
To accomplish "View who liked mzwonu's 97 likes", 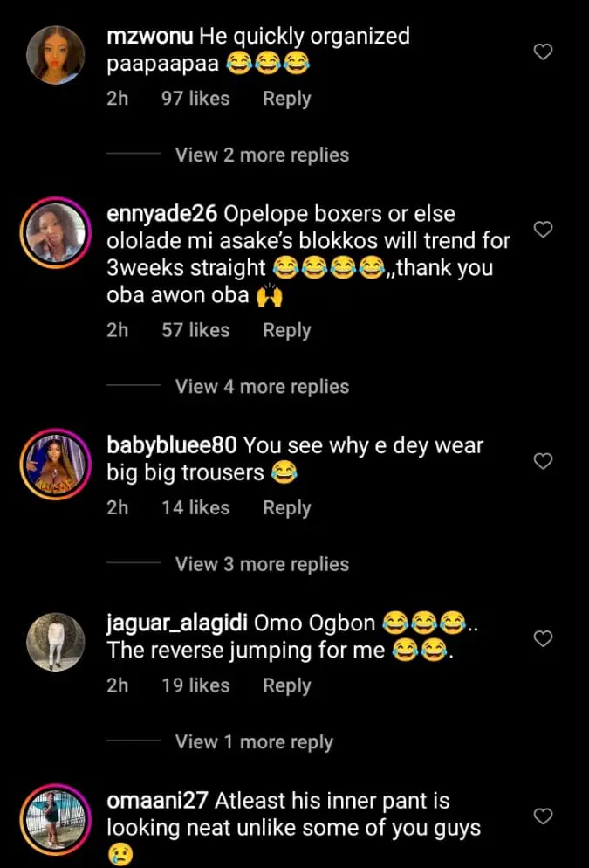I will [x=195, y=99].
